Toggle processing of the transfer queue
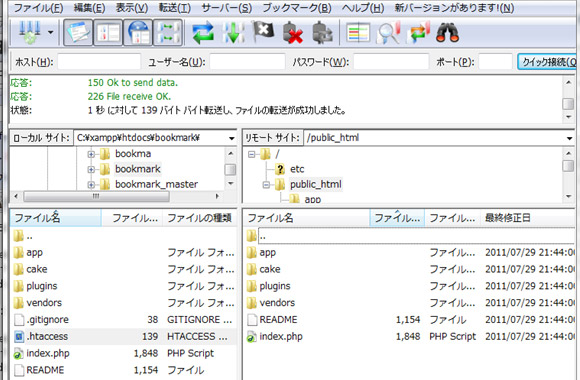This screenshot has height=380, width=580. (x=233, y=33)
